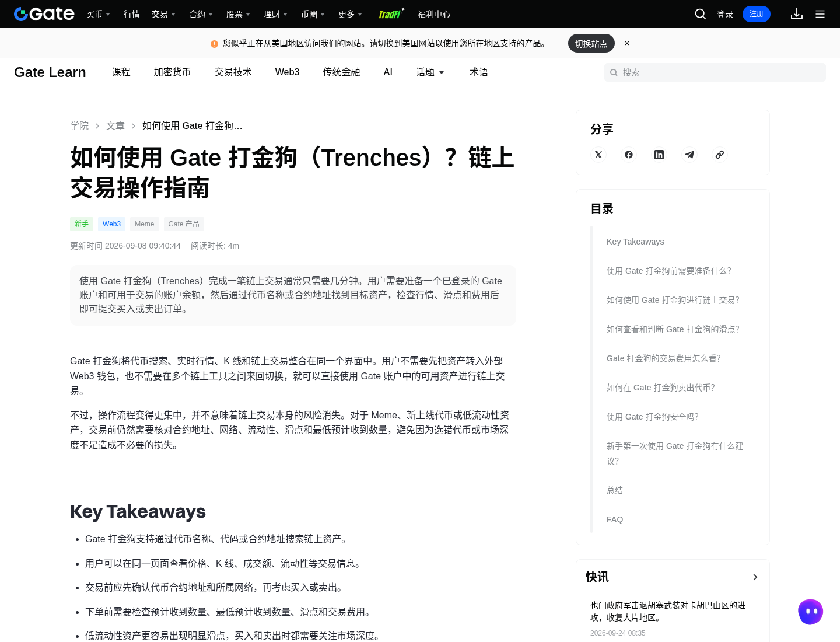Click the 文章 breadcrumb link

116,125
